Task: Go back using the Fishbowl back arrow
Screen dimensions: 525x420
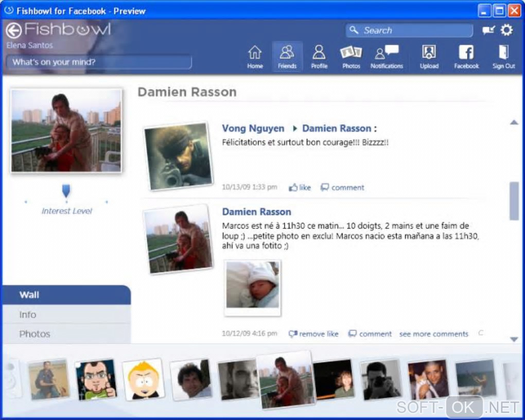Action: pos(14,30)
